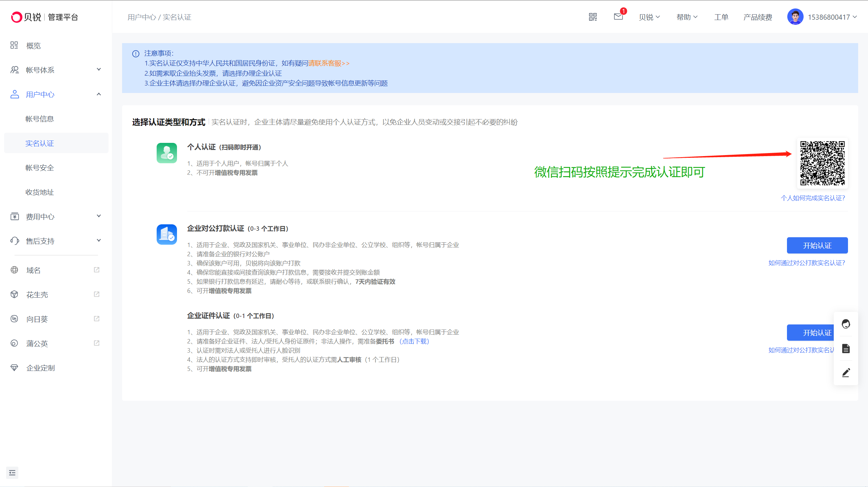
Task: Click the WeChat QR code image
Action: coord(822,163)
